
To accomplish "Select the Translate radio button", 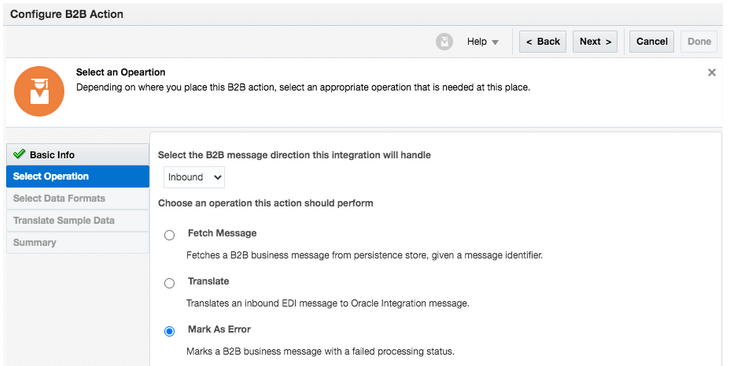I will (169, 283).
